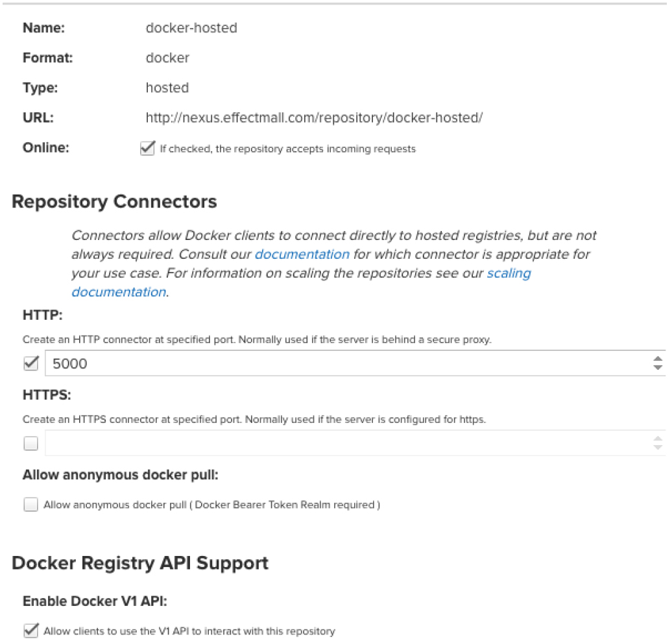Open the connector documentation link
672x641 pixels.
click(x=302, y=254)
